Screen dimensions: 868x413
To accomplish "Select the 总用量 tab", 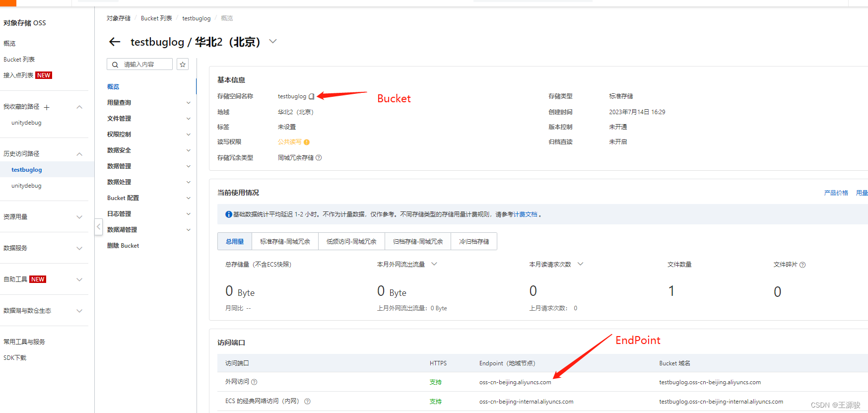I will pos(235,241).
